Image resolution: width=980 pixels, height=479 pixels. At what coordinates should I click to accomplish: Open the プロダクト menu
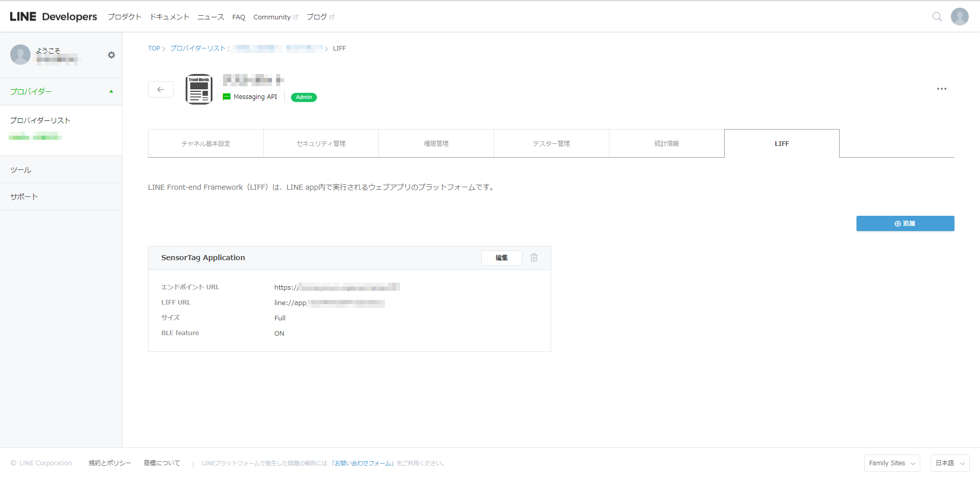[124, 17]
